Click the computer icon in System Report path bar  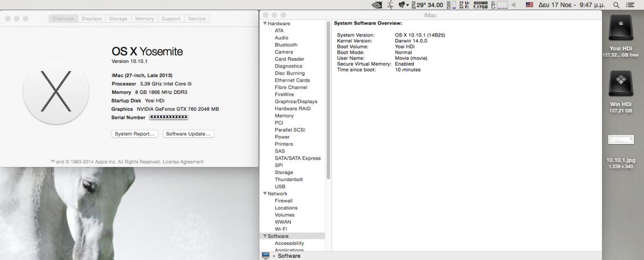[x=265, y=256]
